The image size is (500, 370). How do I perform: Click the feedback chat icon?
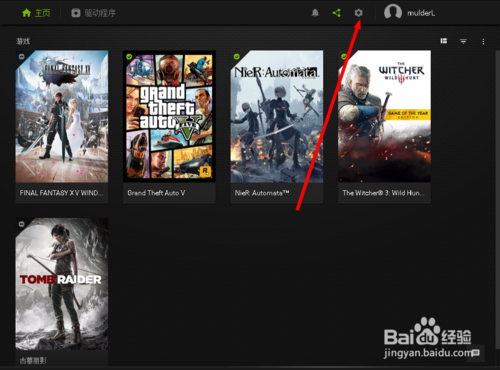tap(475, 353)
